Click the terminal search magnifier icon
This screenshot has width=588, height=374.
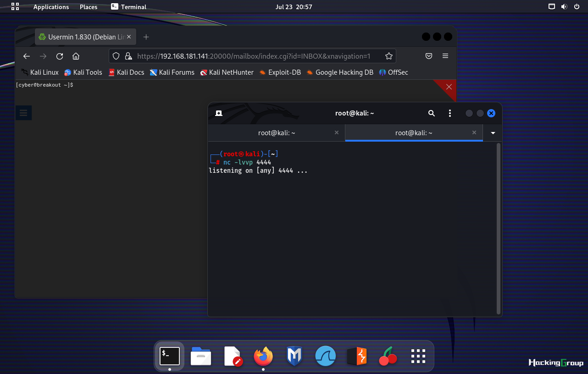pos(432,113)
